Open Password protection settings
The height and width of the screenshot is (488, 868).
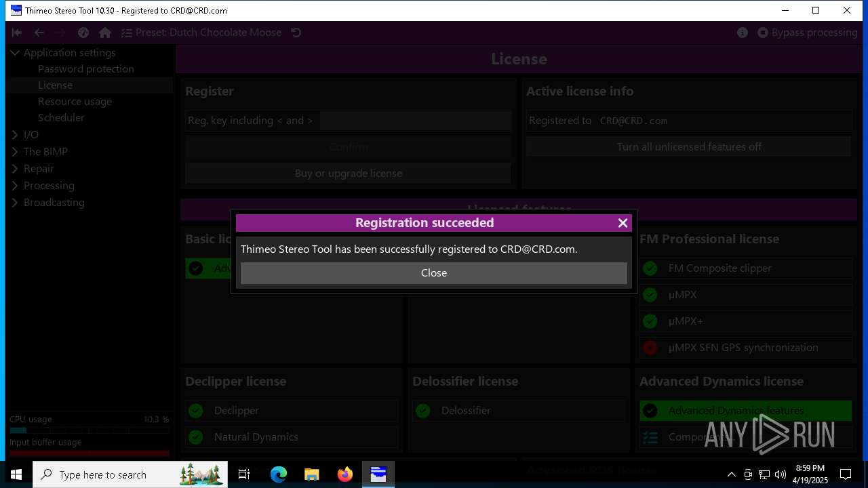pyautogui.click(x=86, y=69)
